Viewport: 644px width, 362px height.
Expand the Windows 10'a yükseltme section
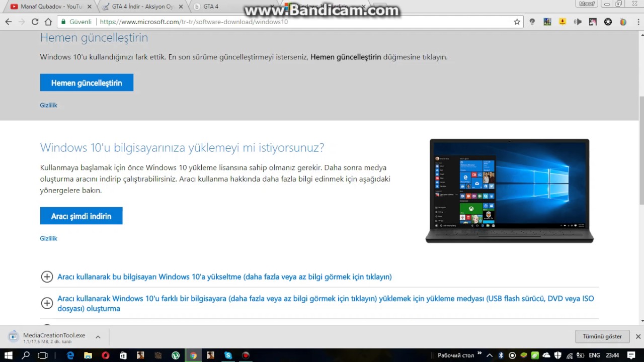47,277
